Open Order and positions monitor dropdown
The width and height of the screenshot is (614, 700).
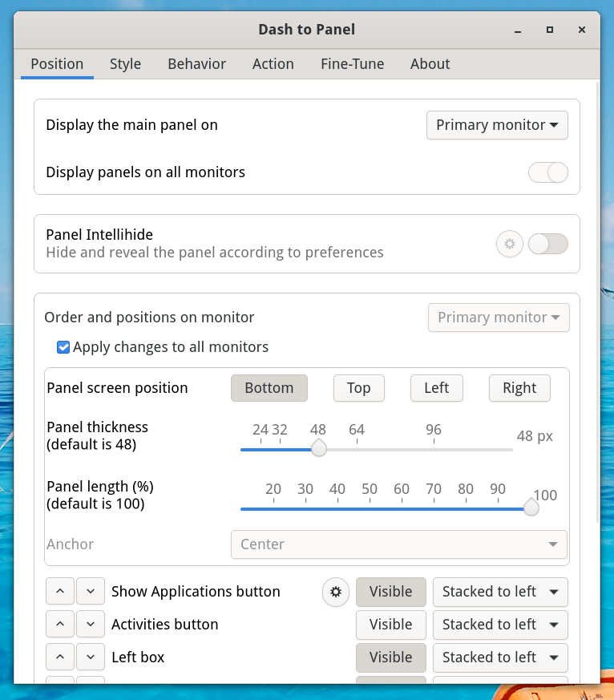pyautogui.click(x=499, y=318)
